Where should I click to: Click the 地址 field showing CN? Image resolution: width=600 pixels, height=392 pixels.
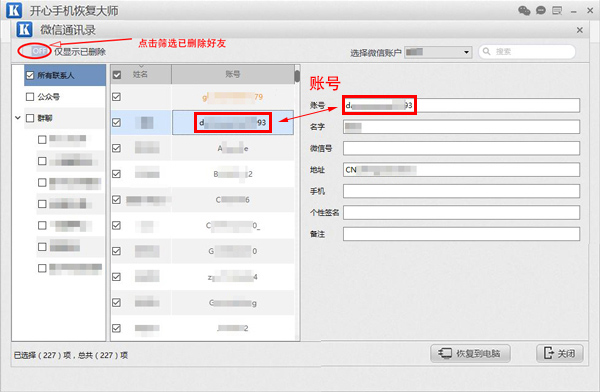pos(461,170)
